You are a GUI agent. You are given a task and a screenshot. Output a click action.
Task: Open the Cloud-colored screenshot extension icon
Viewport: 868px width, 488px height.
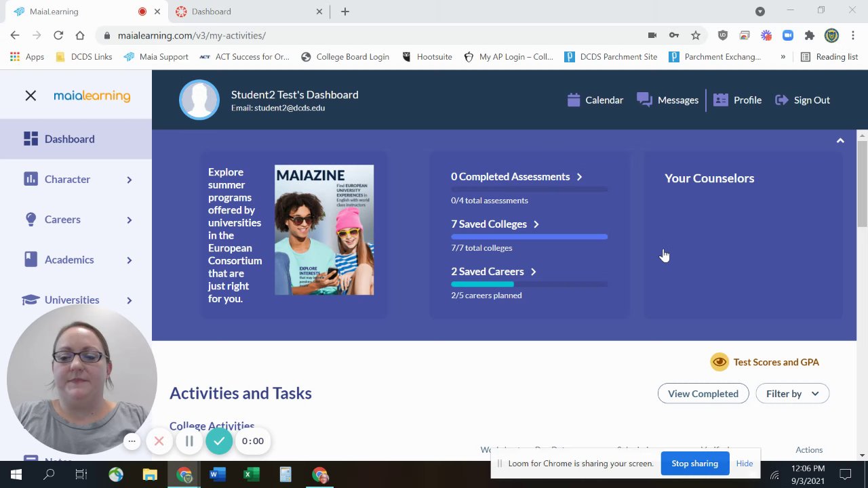coord(745,35)
